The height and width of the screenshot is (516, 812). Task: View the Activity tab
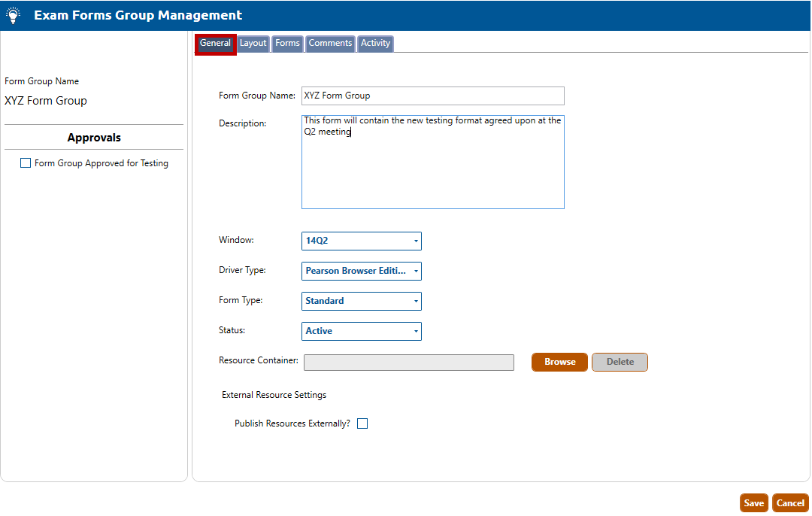tap(375, 44)
